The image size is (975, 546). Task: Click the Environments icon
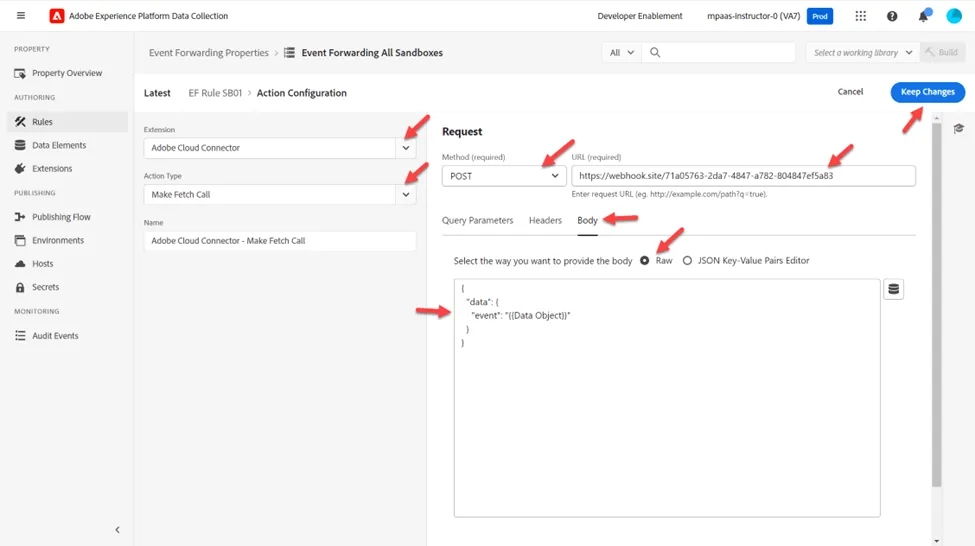[x=20, y=240]
